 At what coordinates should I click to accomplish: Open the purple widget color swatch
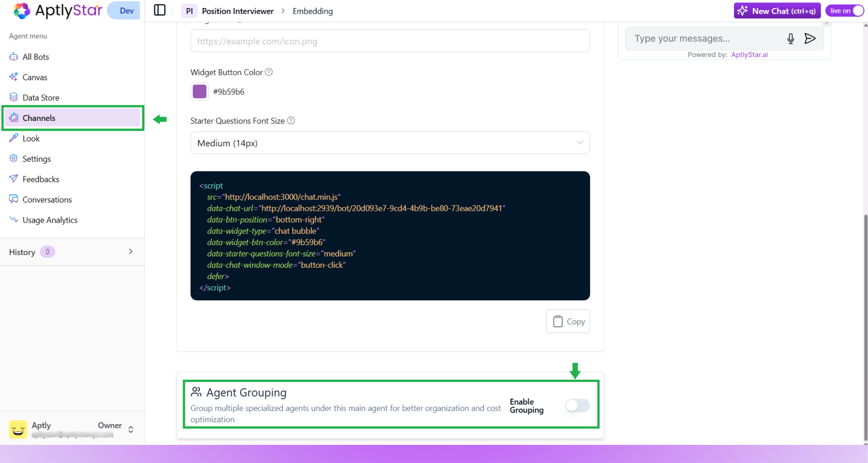(x=200, y=92)
